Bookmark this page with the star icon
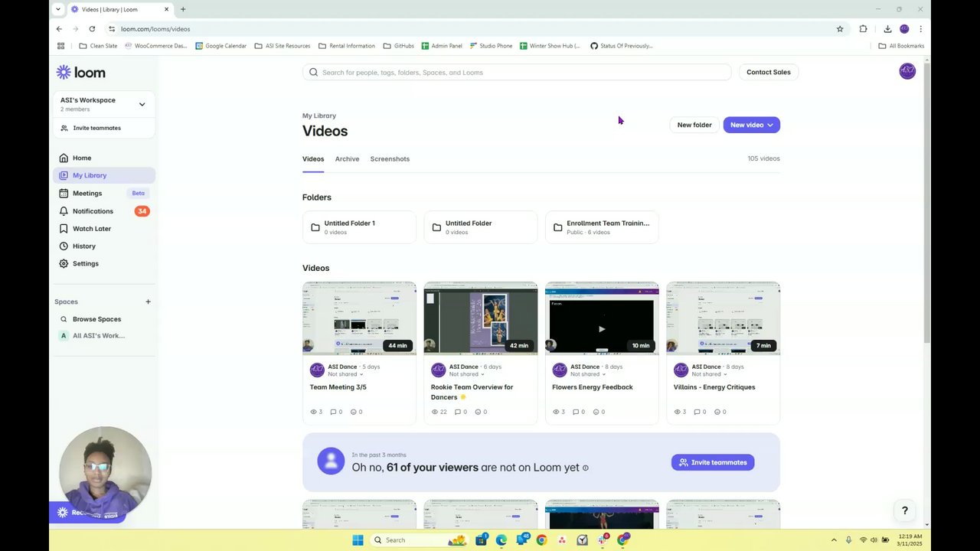 click(840, 29)
